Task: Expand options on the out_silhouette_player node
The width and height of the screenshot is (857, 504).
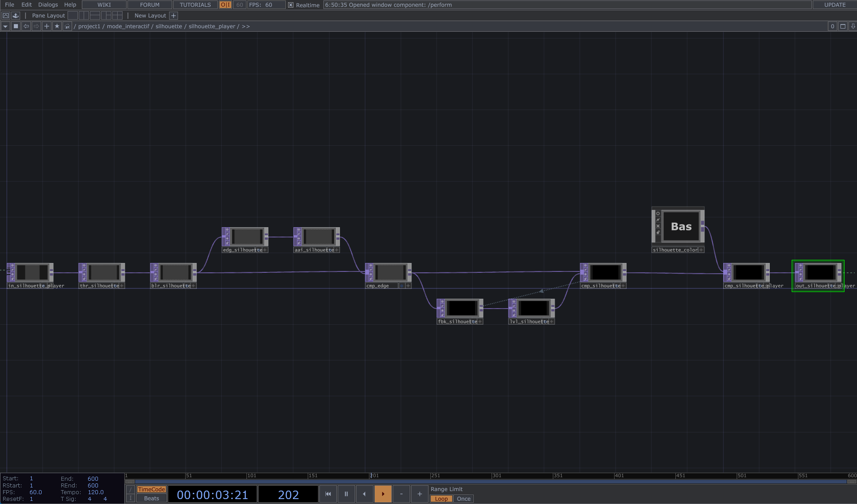Action: point(838,286)
